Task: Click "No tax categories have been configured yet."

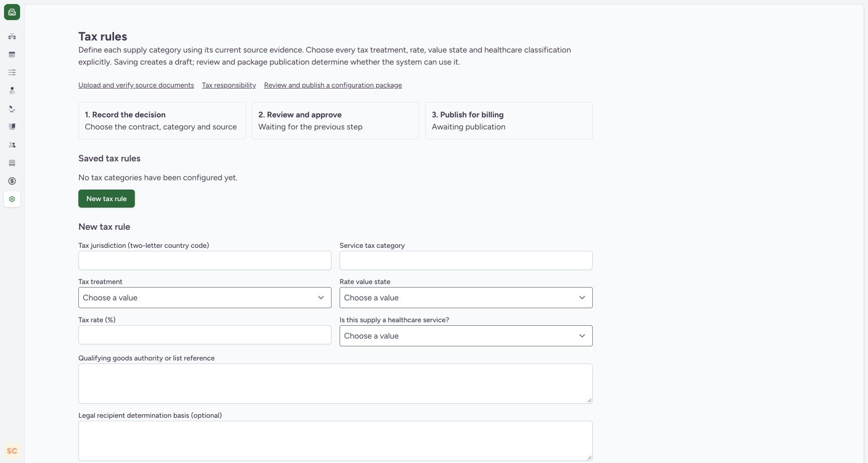Action: pyautogui.click(x=158, y=177)
